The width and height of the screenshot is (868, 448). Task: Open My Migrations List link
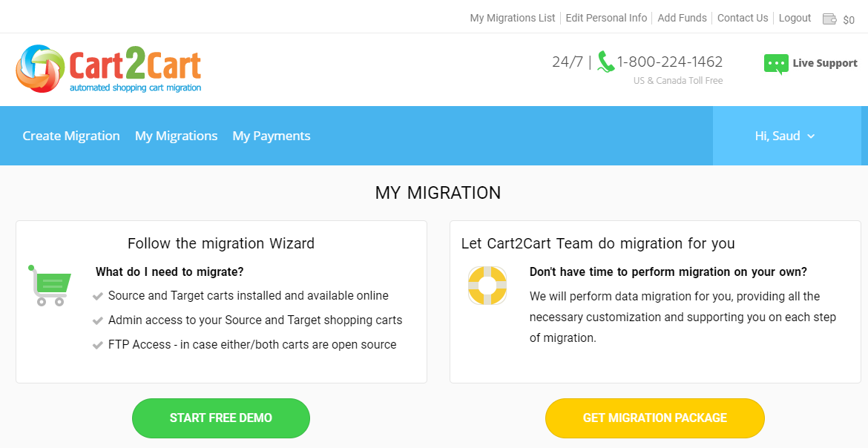coord(513,19)
